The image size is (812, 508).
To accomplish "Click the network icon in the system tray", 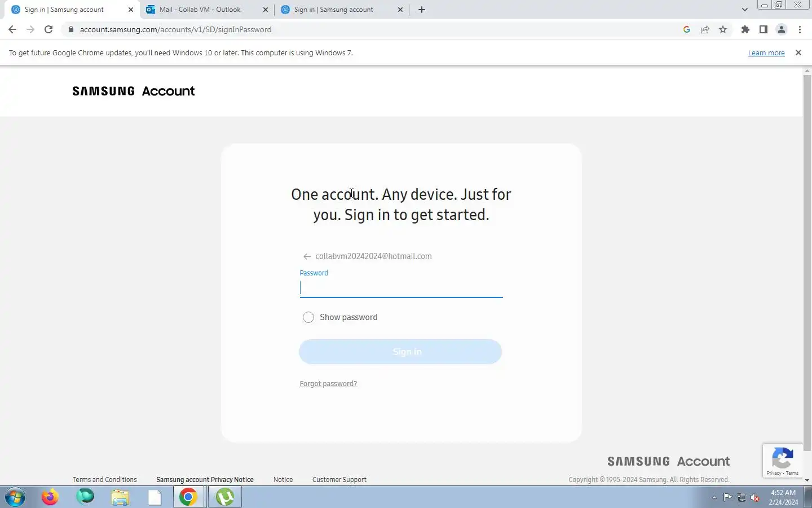I will pyautogui.click(x=742, y=497).
